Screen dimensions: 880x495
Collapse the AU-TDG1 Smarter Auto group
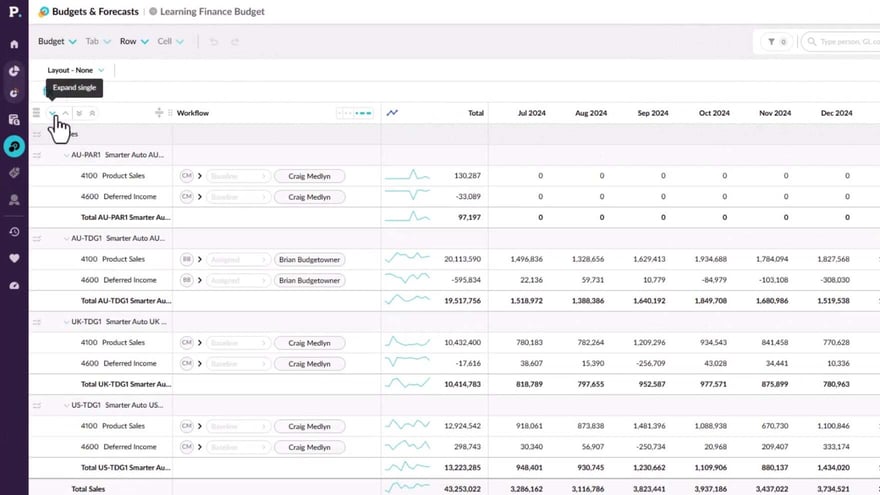coord(66,238)
